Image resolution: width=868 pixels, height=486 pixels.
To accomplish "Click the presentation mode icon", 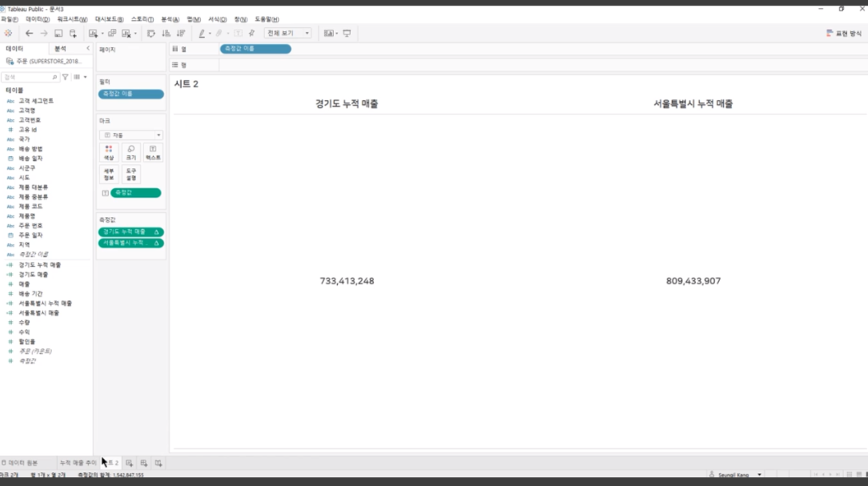I will (347, 33).
